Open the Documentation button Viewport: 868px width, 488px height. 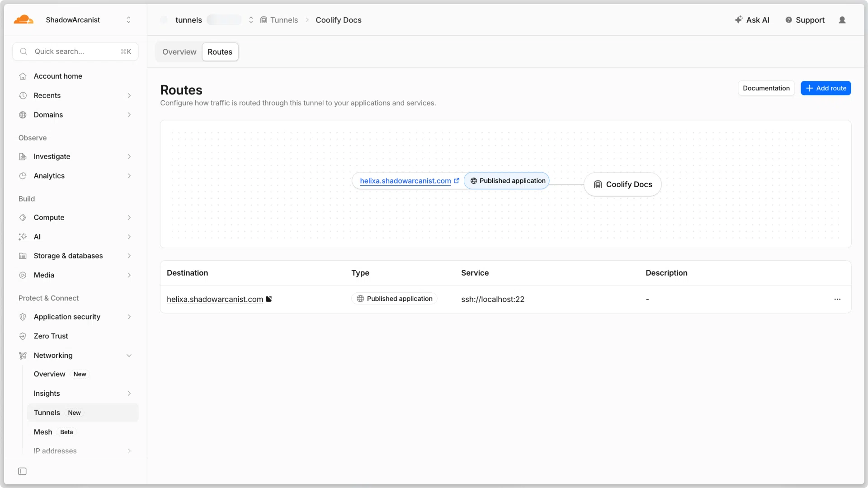point(766,88)
